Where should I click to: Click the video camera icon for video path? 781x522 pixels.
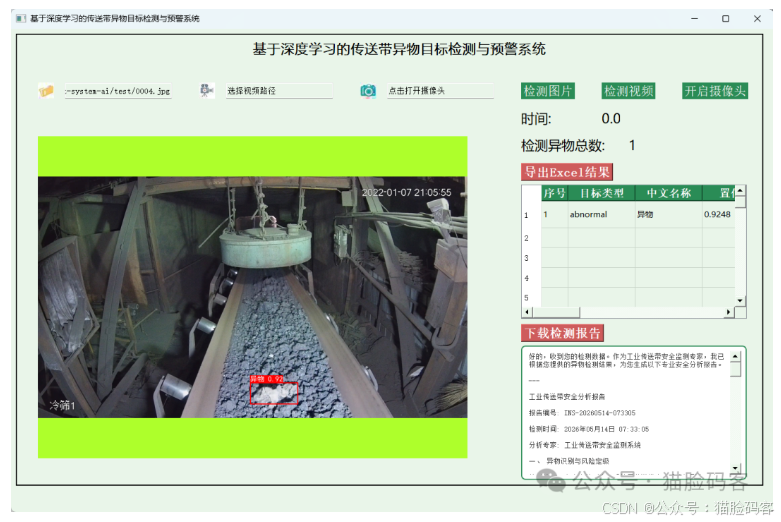click(x=207, y=90)
